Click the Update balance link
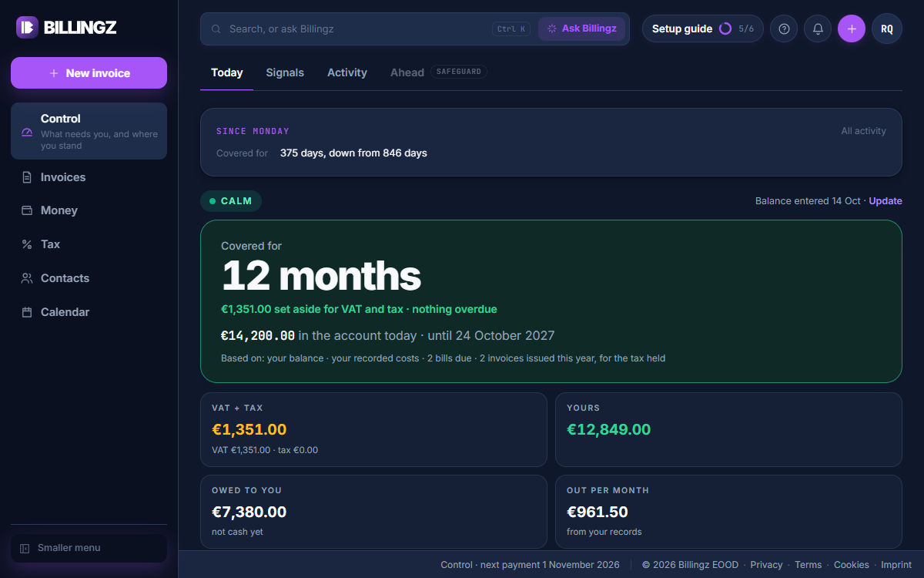The width and height of the screenshot is (924, 578). (x=885, y=201)
